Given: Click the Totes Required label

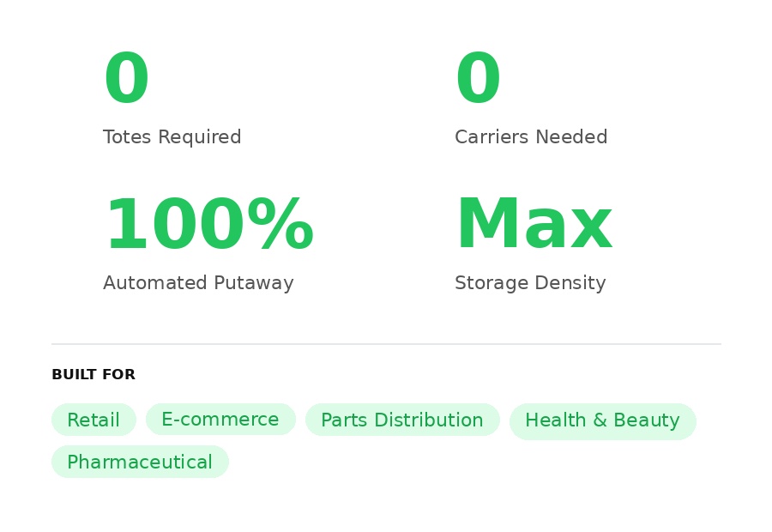Looking at the screenshot, I should click(x=172, y=137).
